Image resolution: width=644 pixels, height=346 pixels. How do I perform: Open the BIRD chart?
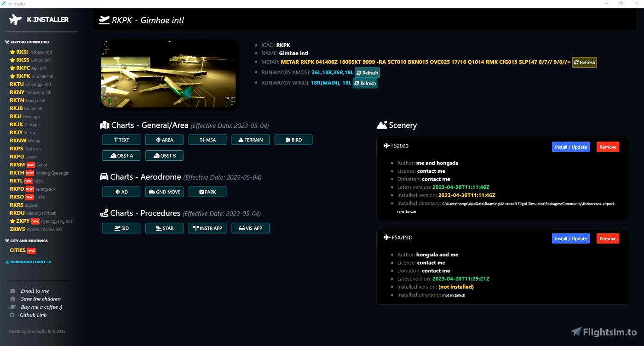[293, 140]
